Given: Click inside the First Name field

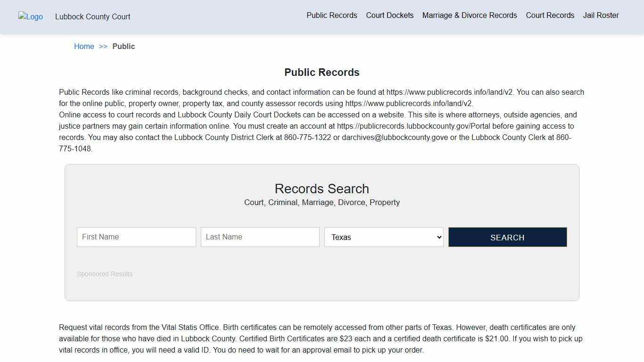Looking at the screenshot, I should 136,237.
